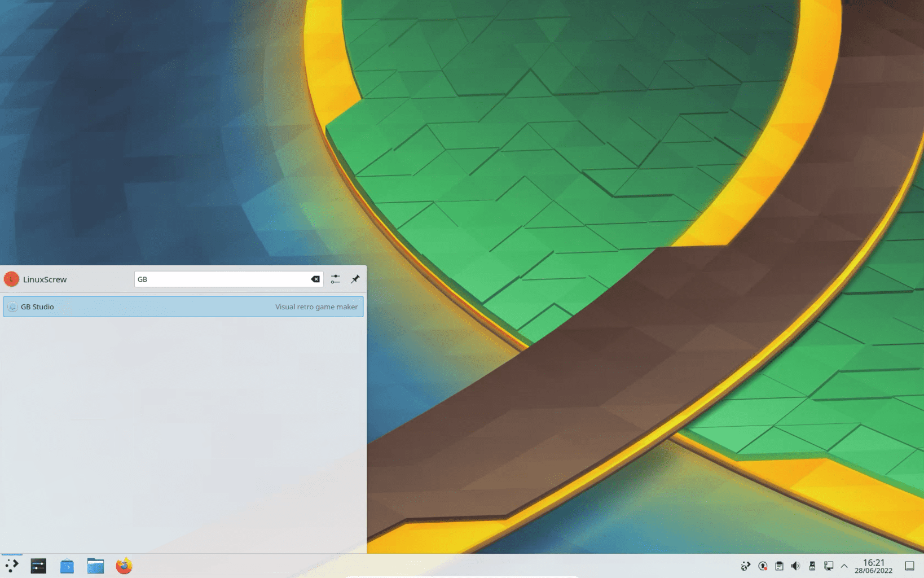Open removable devices tray icon

(812, 566)
